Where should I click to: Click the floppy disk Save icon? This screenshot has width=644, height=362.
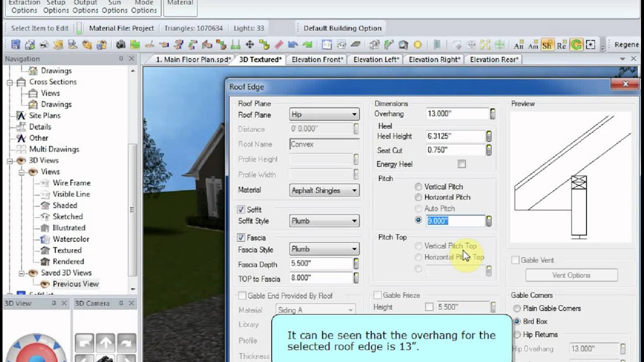16,45
